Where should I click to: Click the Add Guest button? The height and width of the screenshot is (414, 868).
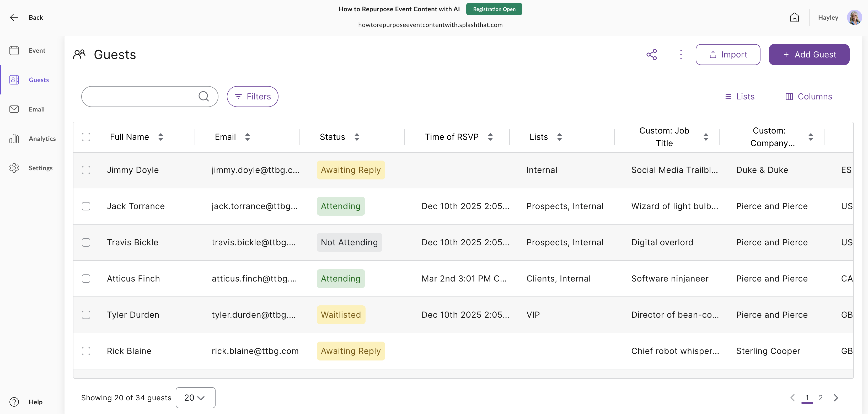point(809,55)
